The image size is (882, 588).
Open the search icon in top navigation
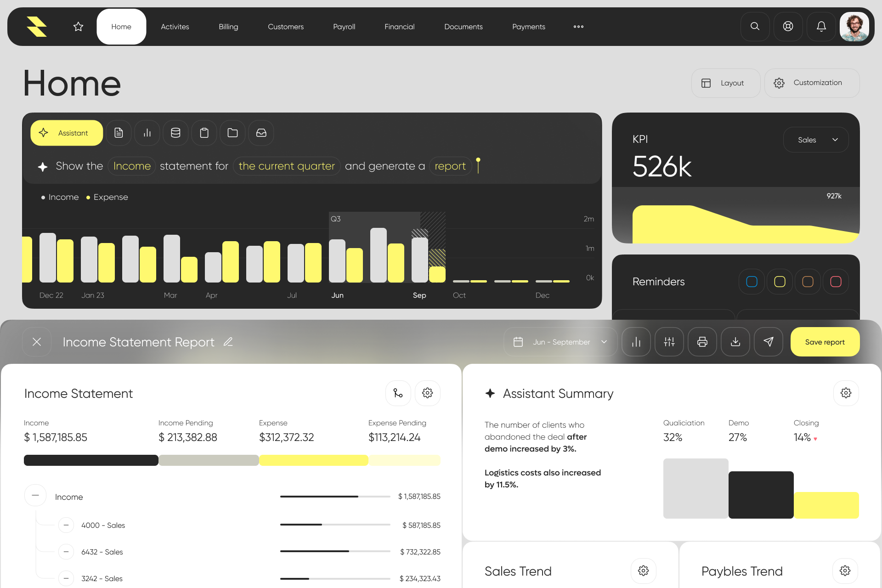pos(755,26)
